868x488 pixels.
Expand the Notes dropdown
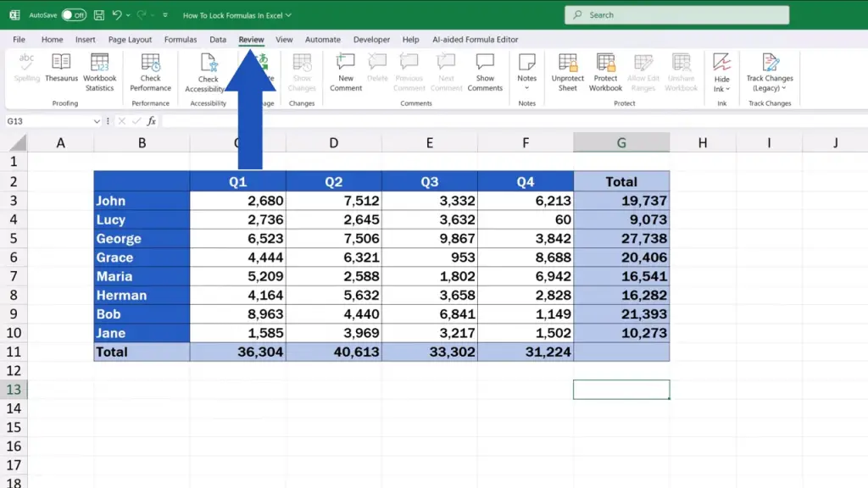point(527,70)
